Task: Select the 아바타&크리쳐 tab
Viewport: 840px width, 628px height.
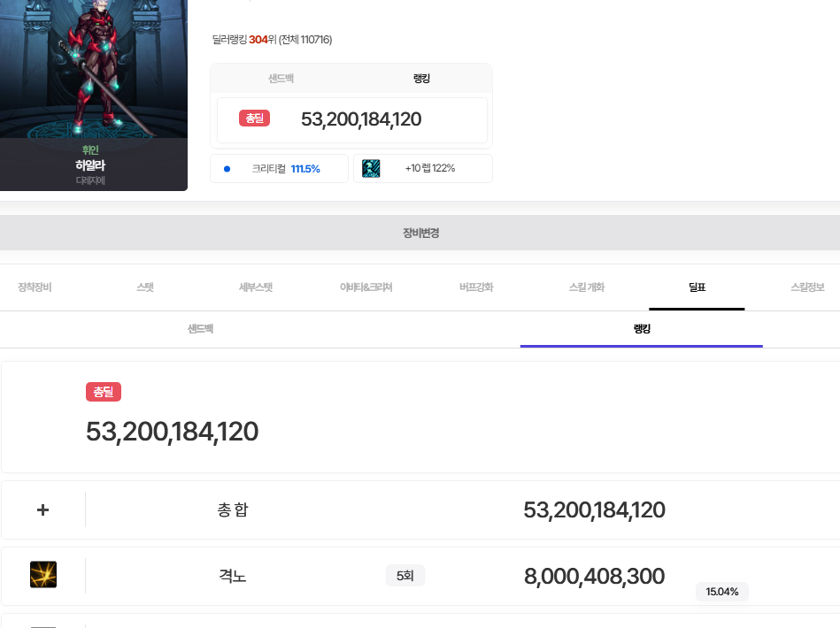Action: tap(366, 287)
